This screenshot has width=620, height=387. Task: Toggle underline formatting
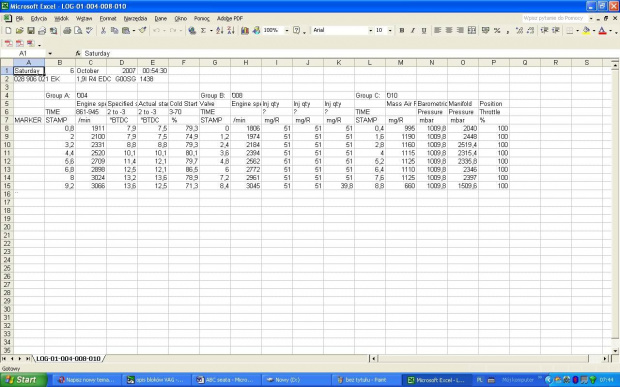pos(424,30)
